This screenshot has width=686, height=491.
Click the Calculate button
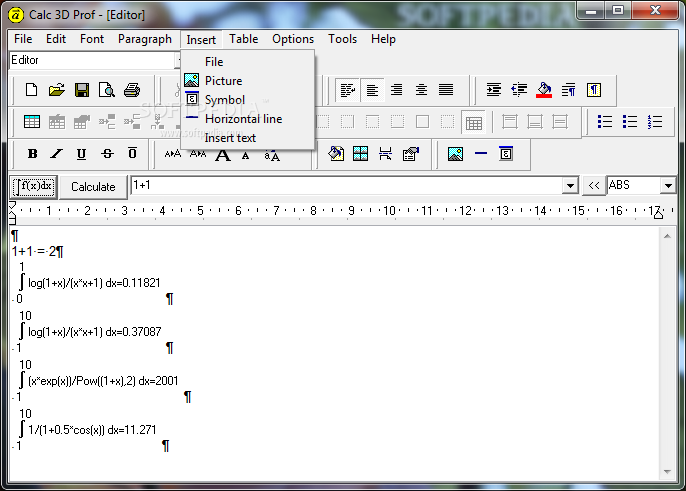(93, 187)
